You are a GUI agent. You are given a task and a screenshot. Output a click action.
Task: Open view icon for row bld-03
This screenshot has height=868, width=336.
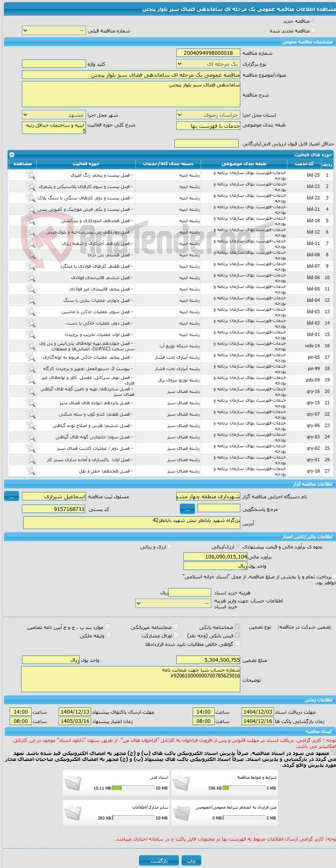point(30,312)
